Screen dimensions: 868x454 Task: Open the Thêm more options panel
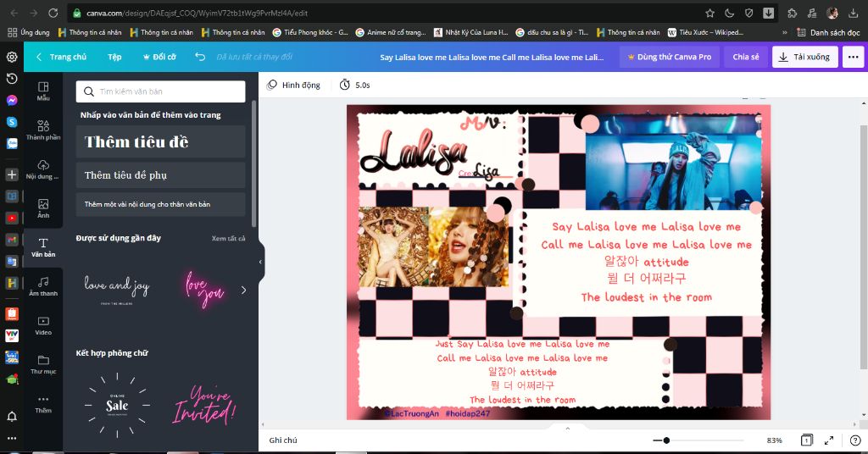(43, 404)
